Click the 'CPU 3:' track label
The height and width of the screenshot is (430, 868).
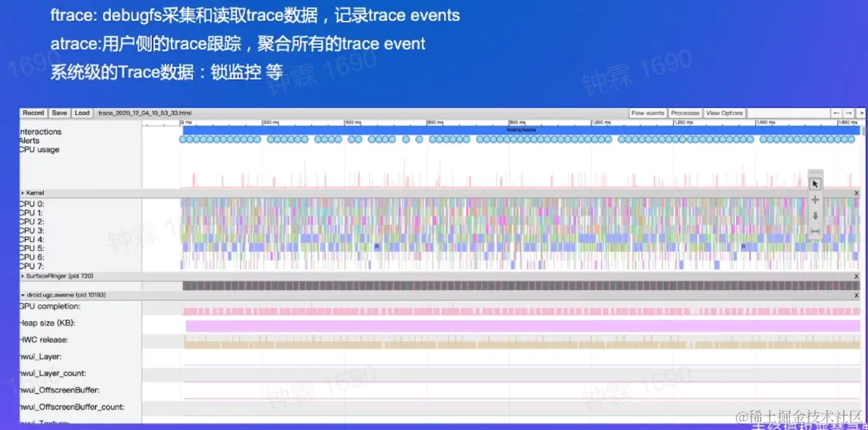coord(32,230)
